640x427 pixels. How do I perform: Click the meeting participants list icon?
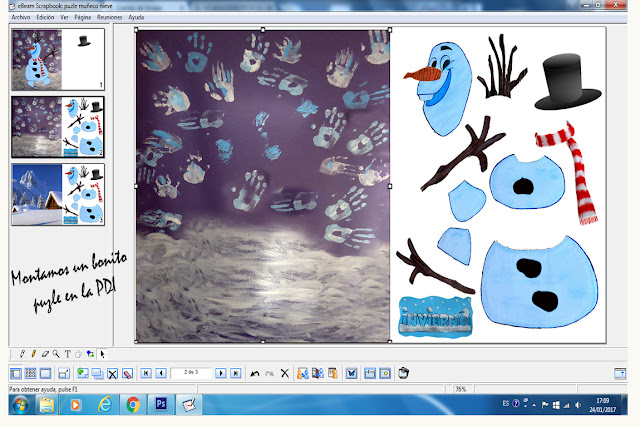[333, 373]
